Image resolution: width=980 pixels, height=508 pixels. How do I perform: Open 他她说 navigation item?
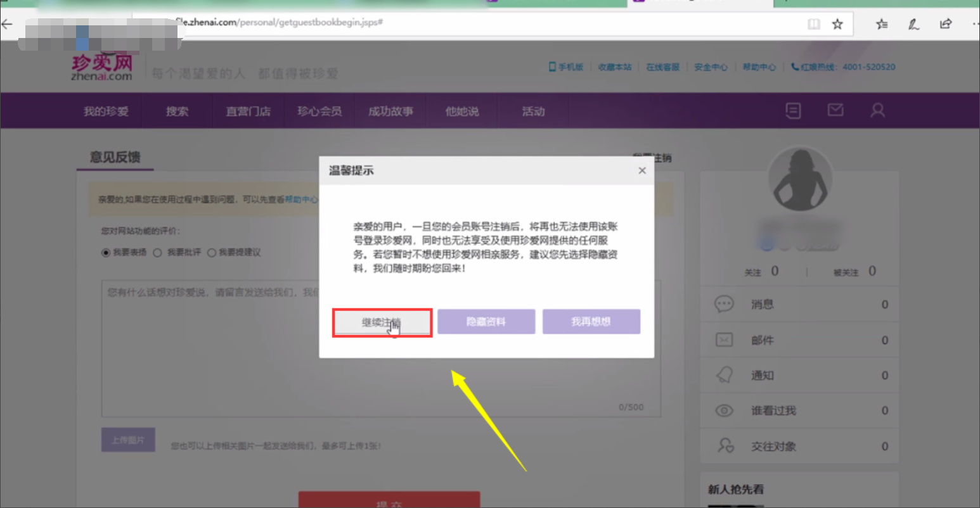[461, 111]
